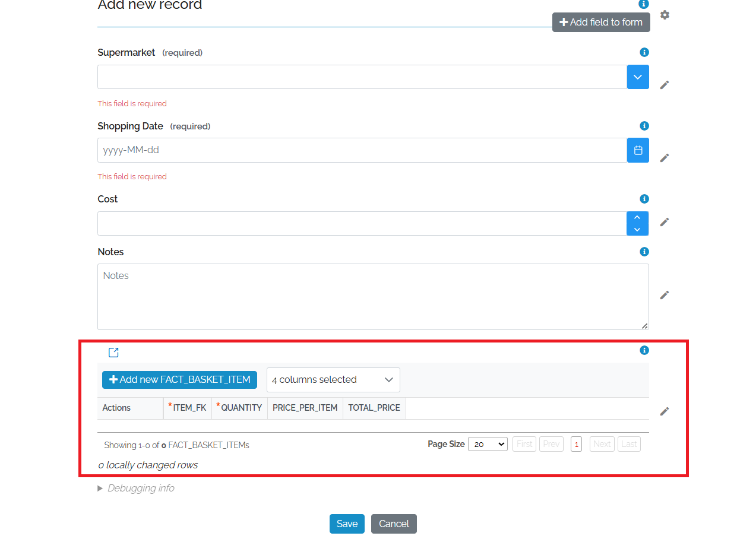Click the pencil edit icon for Supermarket
This screenshot has width=756, height=536.
664,85
